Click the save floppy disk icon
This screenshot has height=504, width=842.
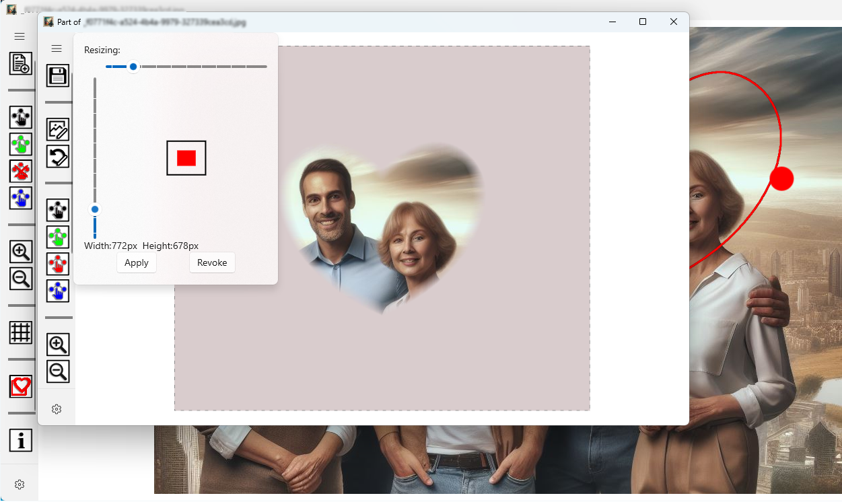[x=58, y=75]
